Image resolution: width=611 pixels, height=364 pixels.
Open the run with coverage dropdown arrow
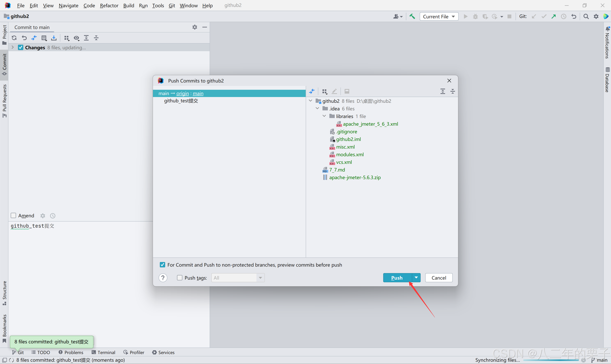pyautogui.click(x=502, y=16)
